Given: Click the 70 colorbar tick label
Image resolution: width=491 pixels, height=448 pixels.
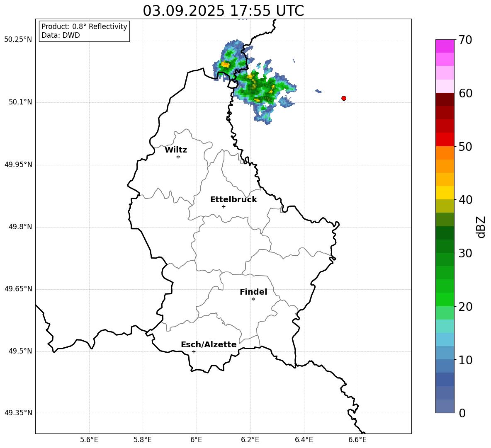Looking at the screenshot, I should [465, 40].
